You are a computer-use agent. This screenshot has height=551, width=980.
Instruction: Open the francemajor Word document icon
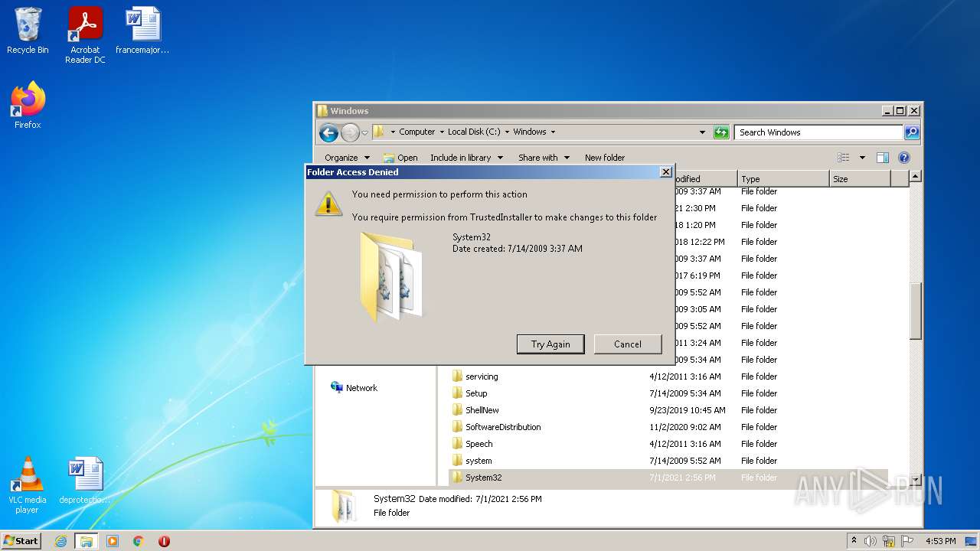(x=142, y=31)
